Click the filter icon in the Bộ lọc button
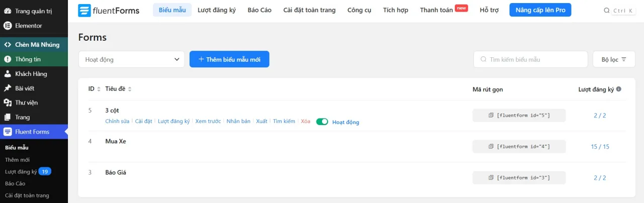Viewport: 644px width, 203px height. (x=624, y=59)
